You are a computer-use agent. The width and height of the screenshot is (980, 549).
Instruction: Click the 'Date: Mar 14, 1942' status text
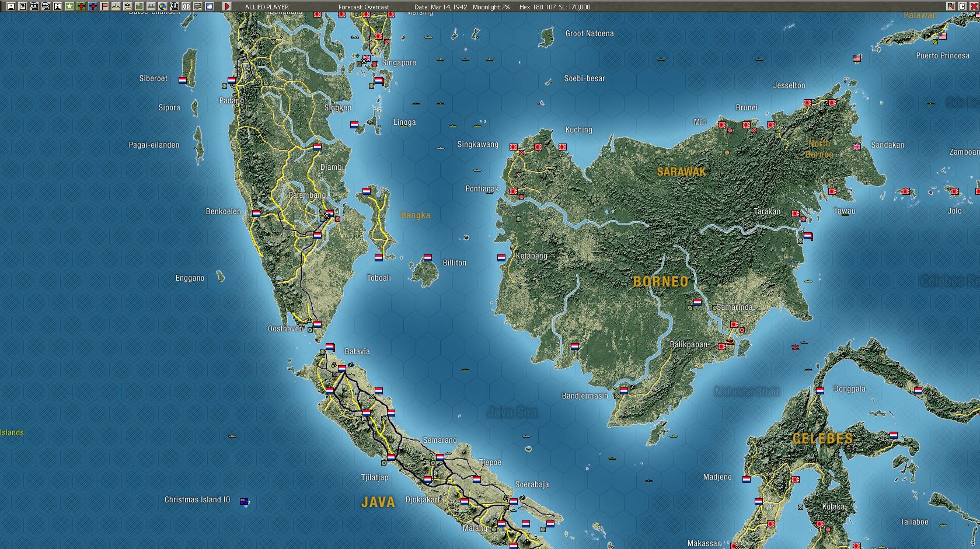[441, 7]
